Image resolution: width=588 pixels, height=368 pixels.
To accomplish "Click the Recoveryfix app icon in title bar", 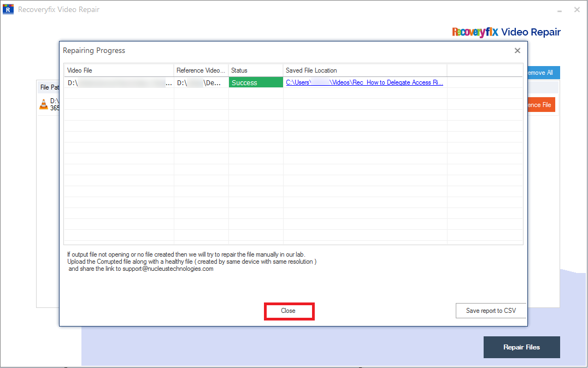I will [x=8, y=9].
